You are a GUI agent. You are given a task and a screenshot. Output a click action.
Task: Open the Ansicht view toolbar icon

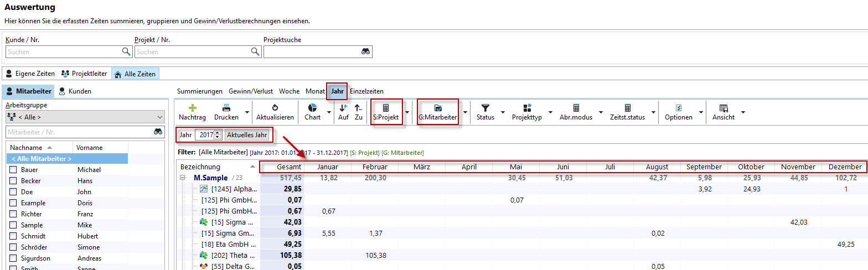tap(723, 108)
